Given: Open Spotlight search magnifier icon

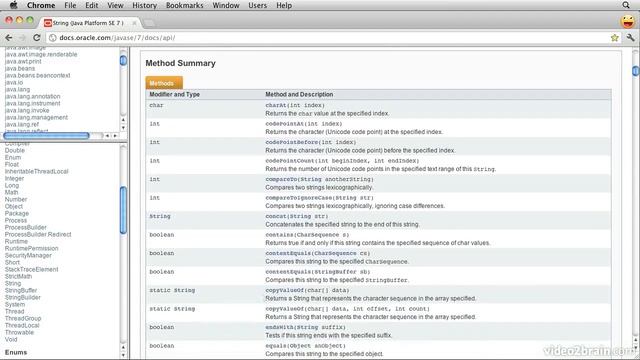Looking at the screenshot, I should (626, 5).
